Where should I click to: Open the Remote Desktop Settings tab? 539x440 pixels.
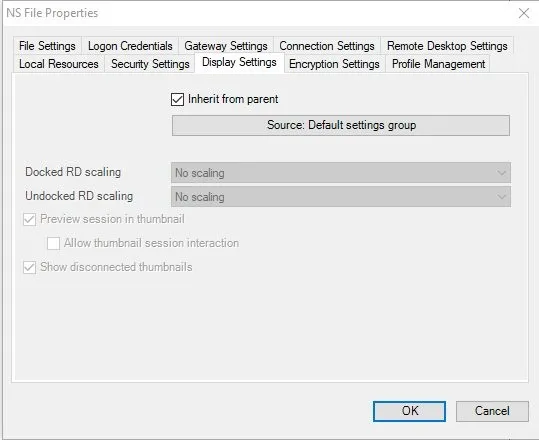(x=447, y=46)
